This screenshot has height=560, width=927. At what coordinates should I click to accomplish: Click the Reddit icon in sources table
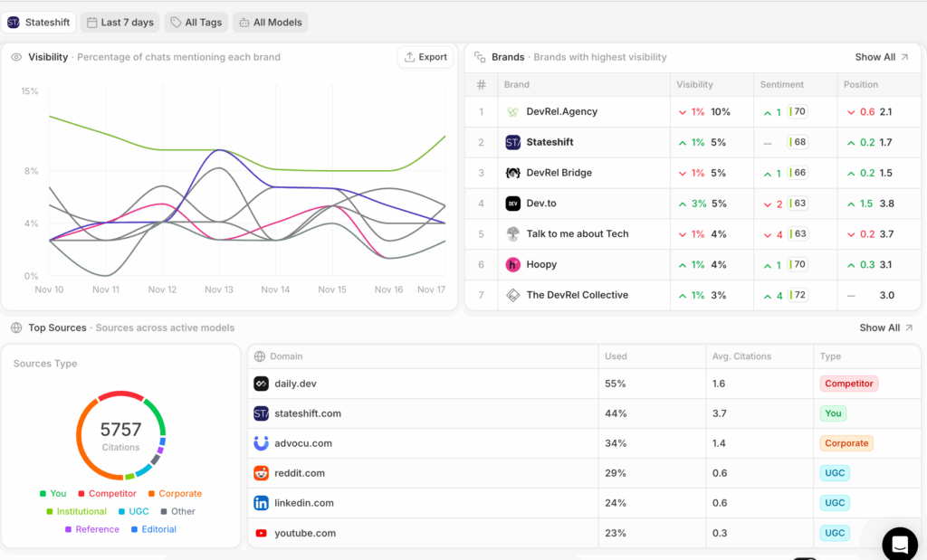coord(259,473)
